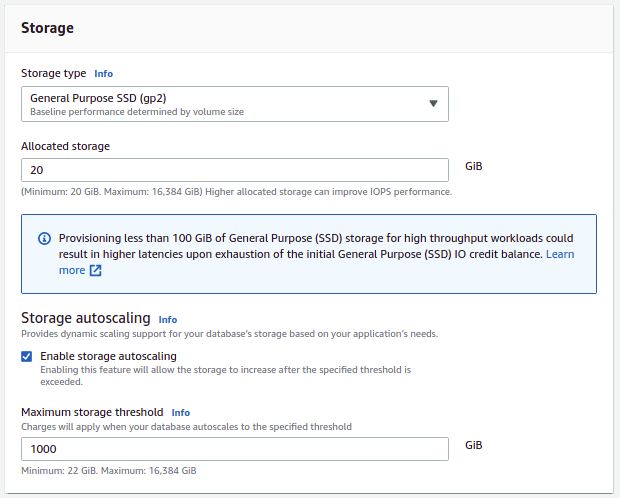Click the Maximum storage threshold field showing 1000

coord(234,449)
